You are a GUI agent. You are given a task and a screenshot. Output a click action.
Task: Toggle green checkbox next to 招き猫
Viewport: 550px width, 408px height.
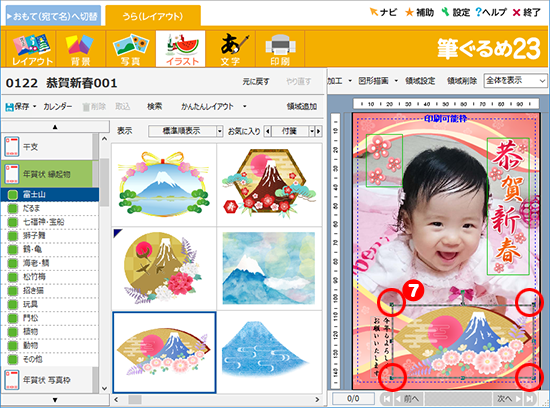[x=13, y=290]
